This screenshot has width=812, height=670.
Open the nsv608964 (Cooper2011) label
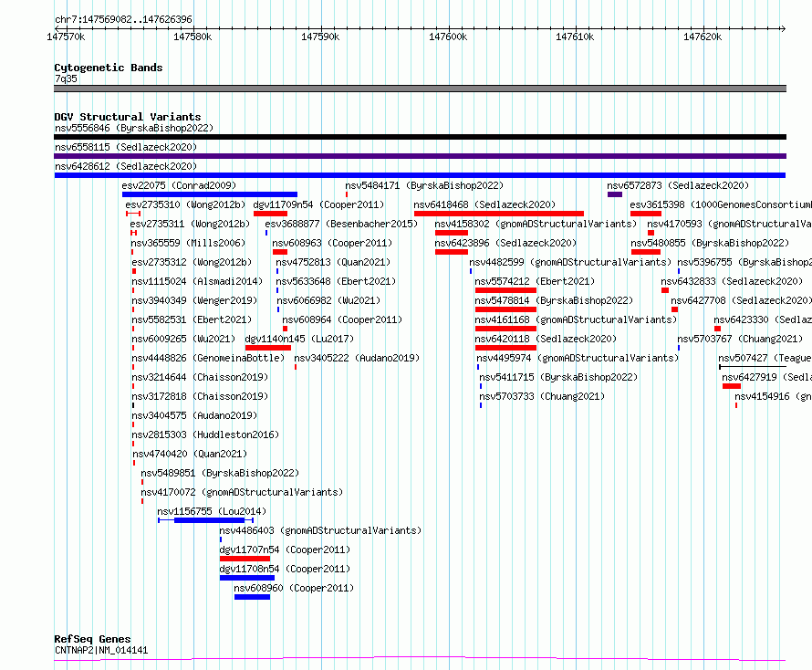point(342,319)
